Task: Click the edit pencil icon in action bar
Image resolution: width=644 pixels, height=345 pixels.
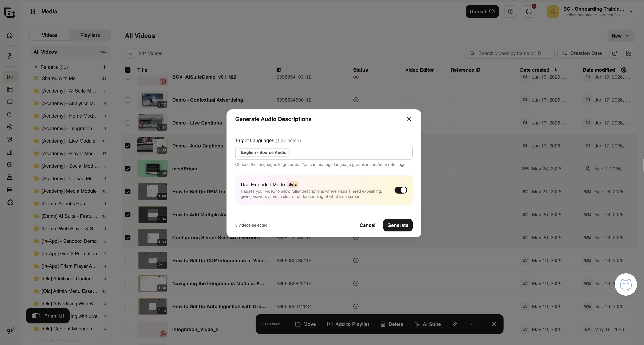Action: click(x=455, y=324)
